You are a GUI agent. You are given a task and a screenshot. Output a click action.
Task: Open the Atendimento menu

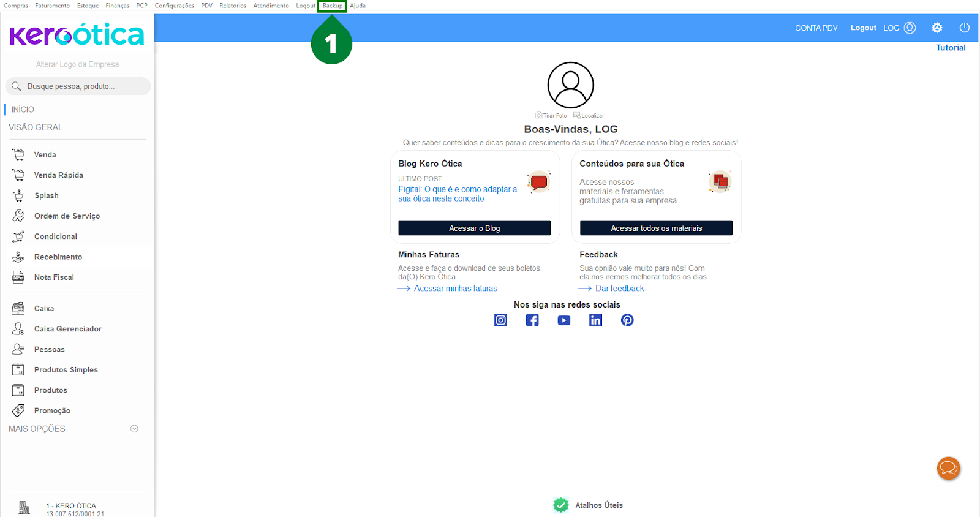click(271, 6)
